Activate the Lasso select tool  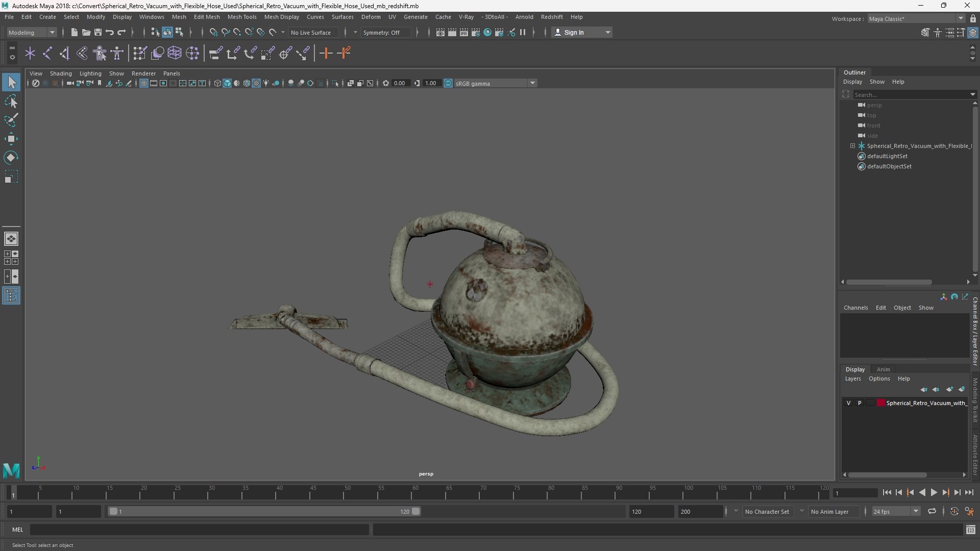(11, 102)
